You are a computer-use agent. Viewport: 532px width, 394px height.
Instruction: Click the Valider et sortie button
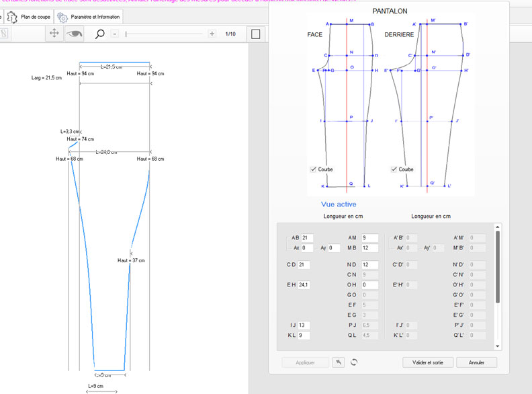[427, 362]
